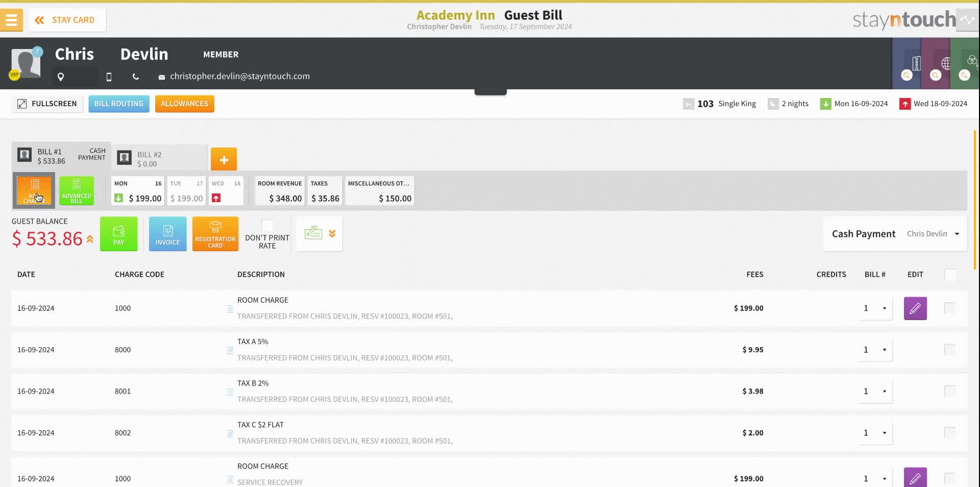Open the hamburger main menu

[x=11, y=20]
